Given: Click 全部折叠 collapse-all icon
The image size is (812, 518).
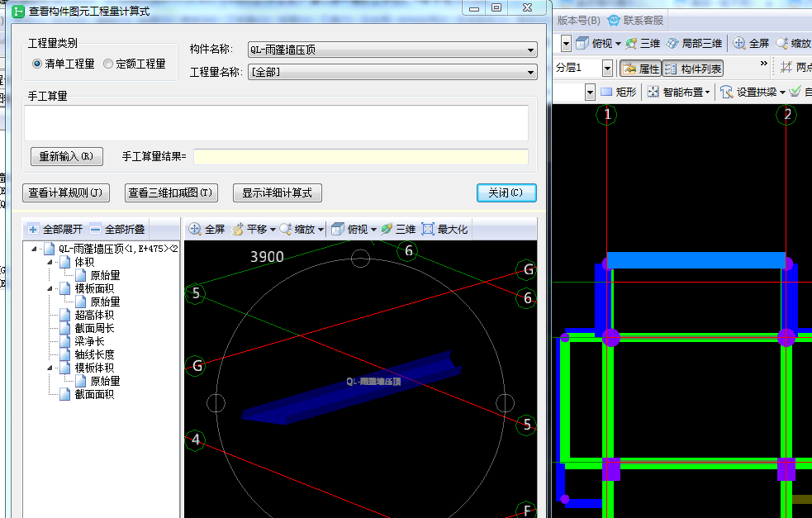Looking at the screenshot, I should click(x=95, y=230).
